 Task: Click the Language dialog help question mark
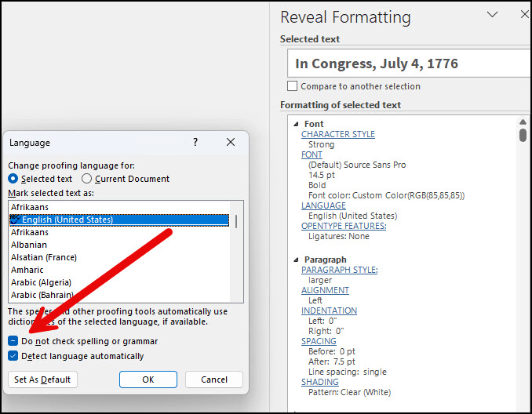click(195, 142)
